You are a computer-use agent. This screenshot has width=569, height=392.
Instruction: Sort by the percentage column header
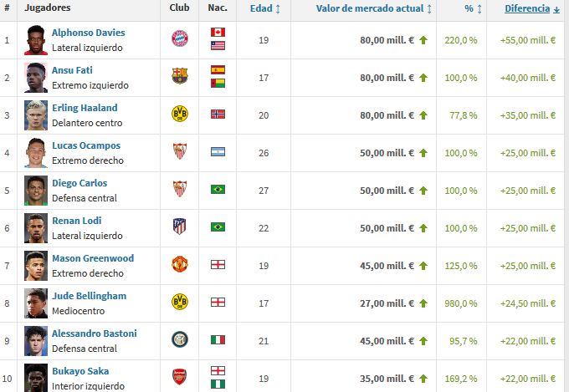pyautogui.click(x=472, y=8)
